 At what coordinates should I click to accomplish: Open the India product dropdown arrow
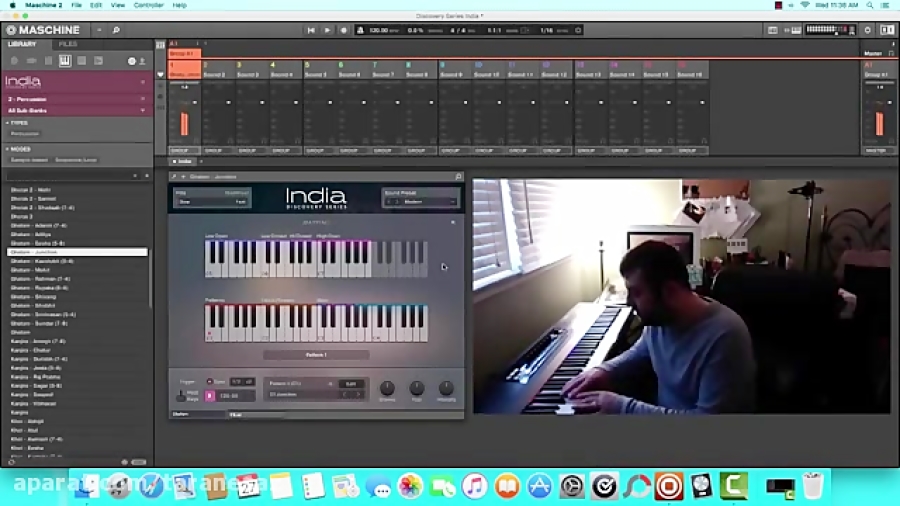click(x=143, y=82)
